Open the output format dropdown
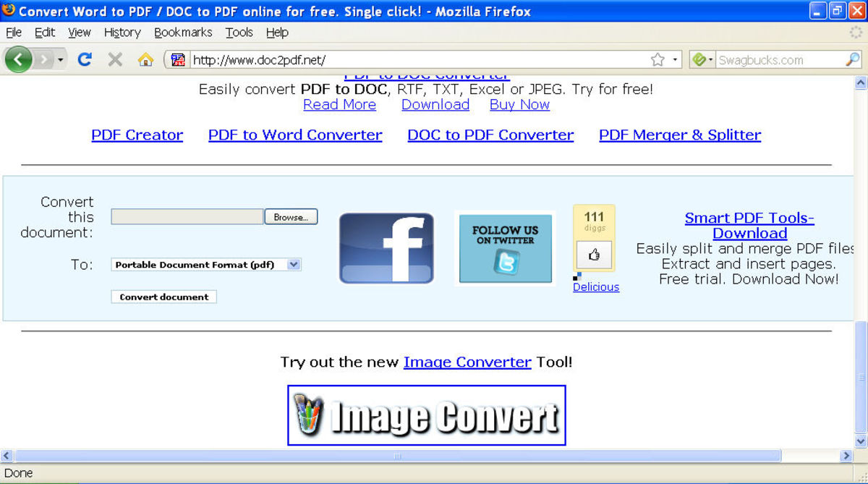This screenshot has width=868, height=484. pyautogui.click(x=294, y=265)
